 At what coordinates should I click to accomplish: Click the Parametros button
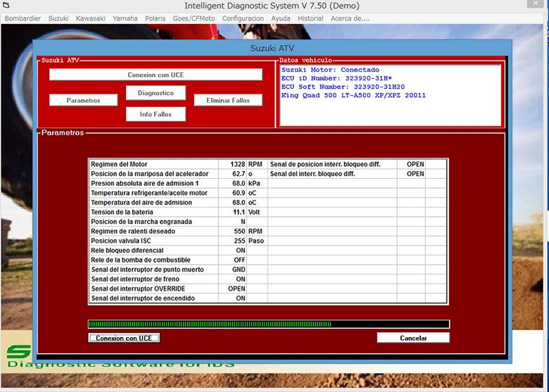click(x=83, y=100)
